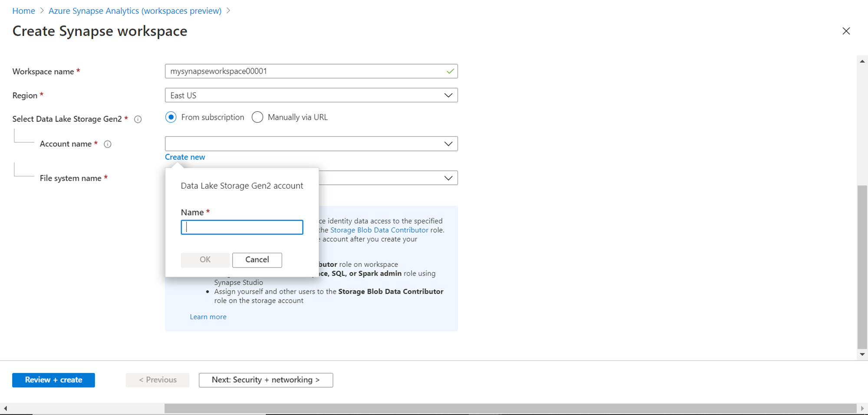
Task: Click OK in the storage account popup
Action: click(205, 260)
